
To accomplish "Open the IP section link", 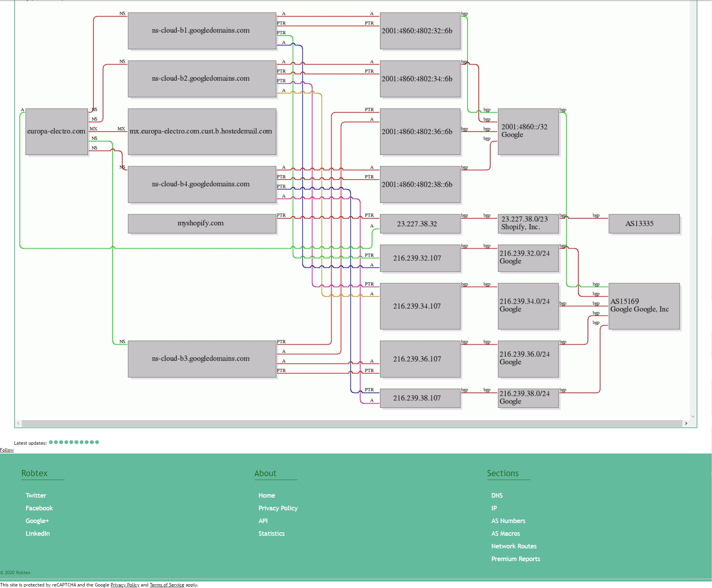I will tap(494, 508).
